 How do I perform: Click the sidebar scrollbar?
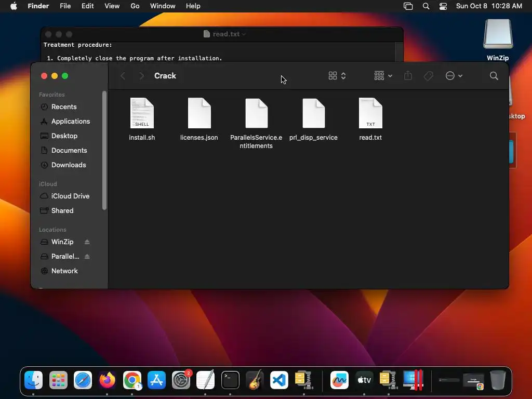click(104, 150)
